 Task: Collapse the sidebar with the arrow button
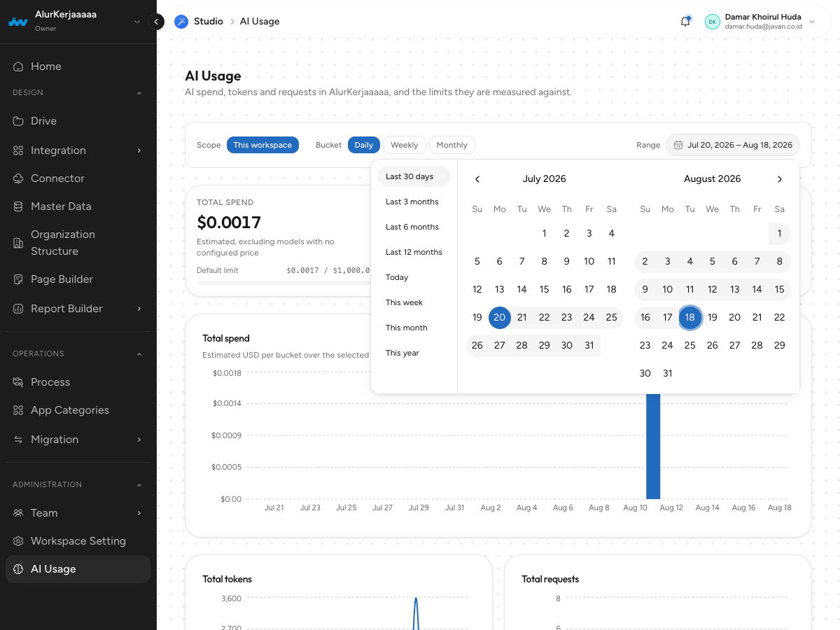click(157, 22)
